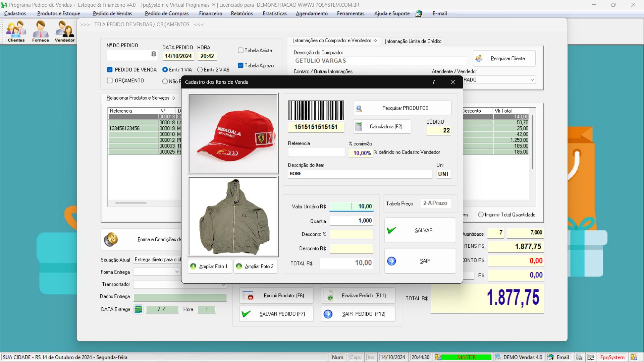Click the hoodie jacket photo thumbnail
The height and width of the screenshot is (362, 644).
click(x=233, y=217)
